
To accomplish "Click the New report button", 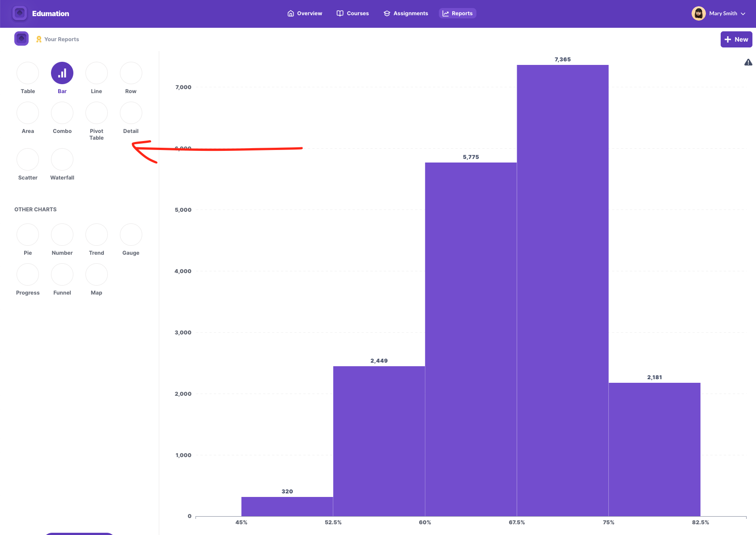I will click(x=736, y=39).
